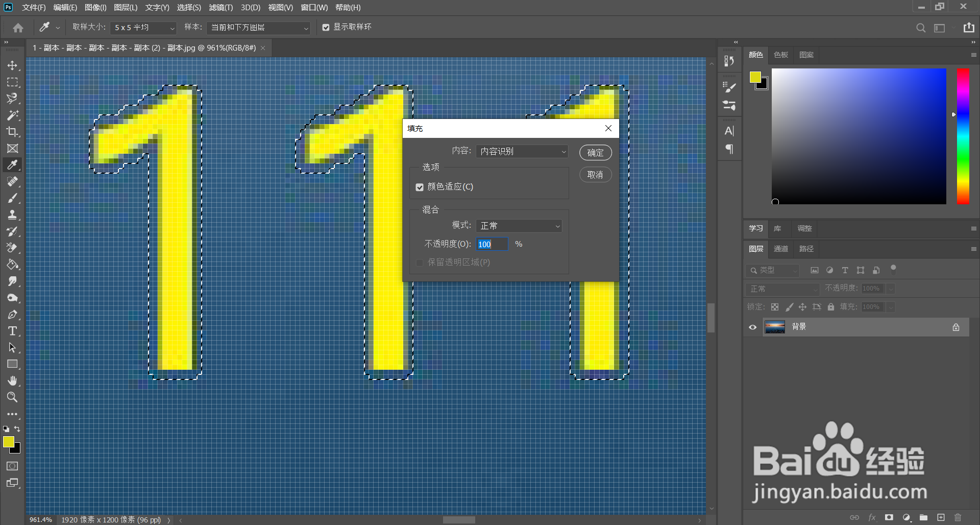
Task: Click the Home icon in options bar
Action: pyautogui.click(x=18, y=28)
